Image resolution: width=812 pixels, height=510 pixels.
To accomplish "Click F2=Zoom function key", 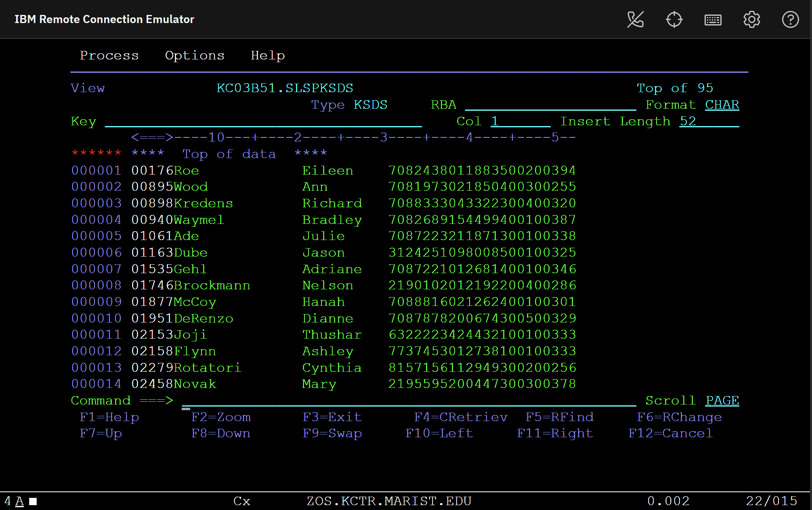I will pos(221,417).
